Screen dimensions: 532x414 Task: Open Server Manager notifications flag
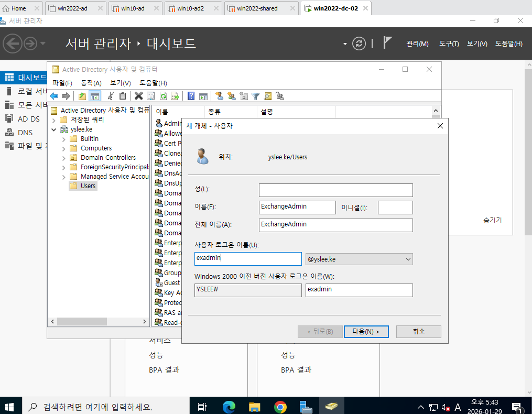click(x=387, y=43)
